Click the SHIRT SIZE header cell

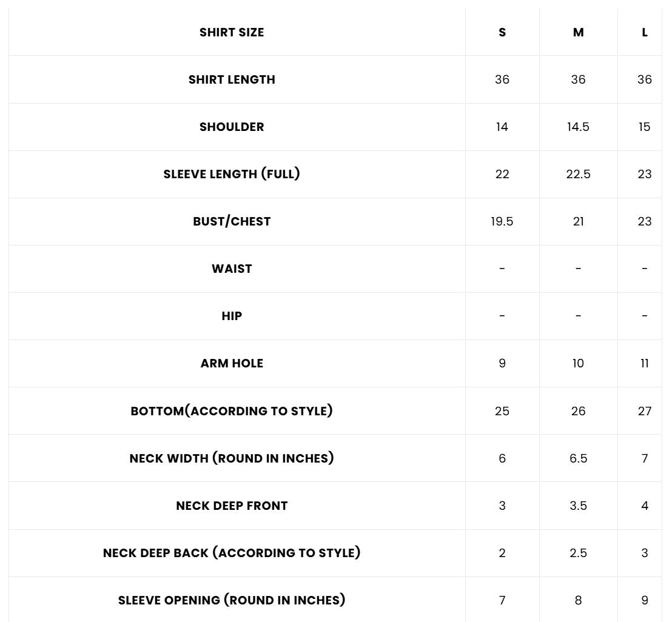(x=232, y=33)
